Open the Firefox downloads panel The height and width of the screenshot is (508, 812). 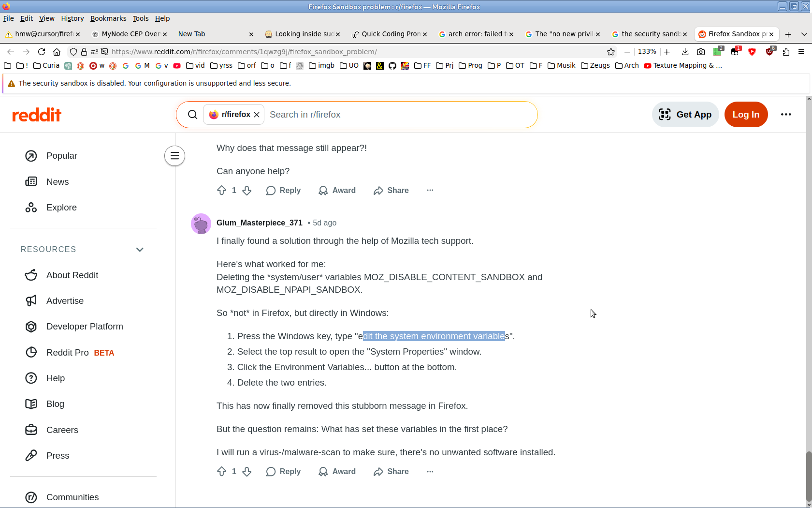click(685, 52)
